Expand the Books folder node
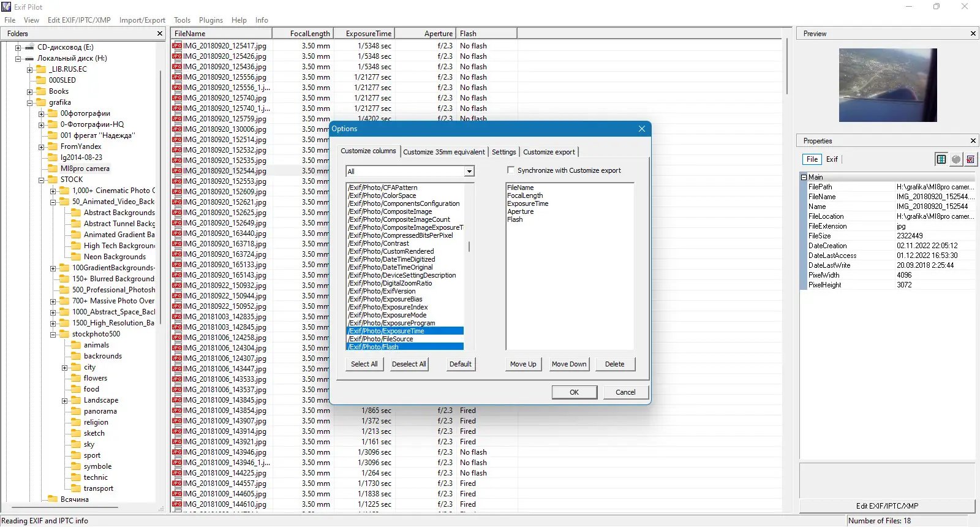Image resolution: width=980 pixels, height=527 pixels. [x=29, y=91]
